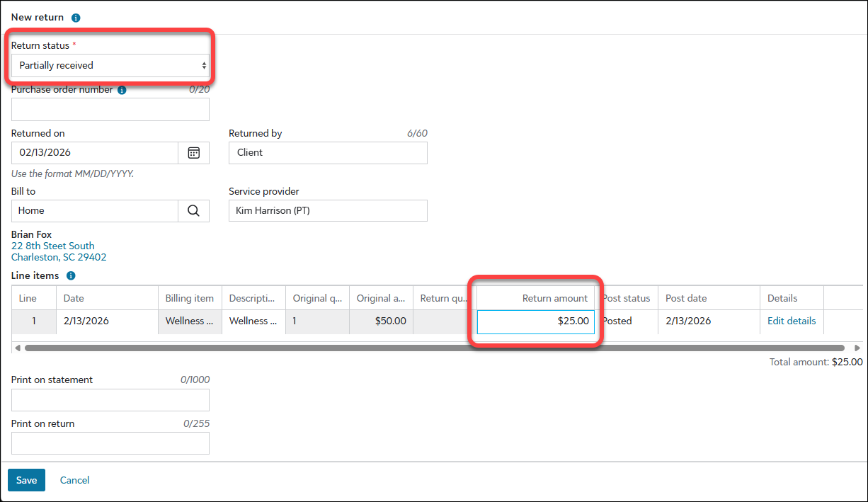Click the horizontal scrollbar right arrow

(x=856, y=348)
